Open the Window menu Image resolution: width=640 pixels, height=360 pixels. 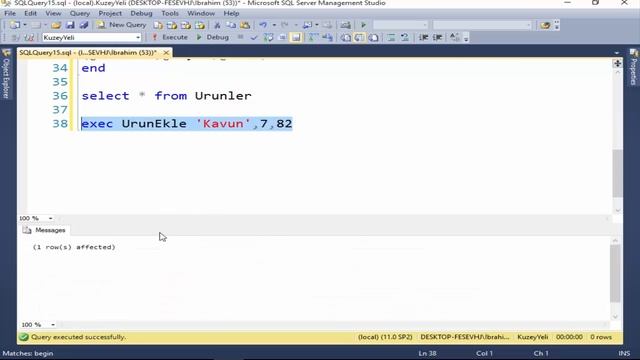[x=201, y=13]
